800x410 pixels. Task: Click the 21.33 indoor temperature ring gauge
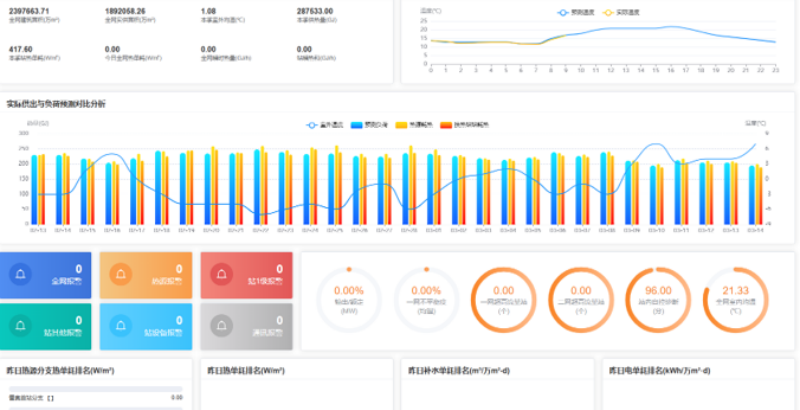(x=736, y=300)
